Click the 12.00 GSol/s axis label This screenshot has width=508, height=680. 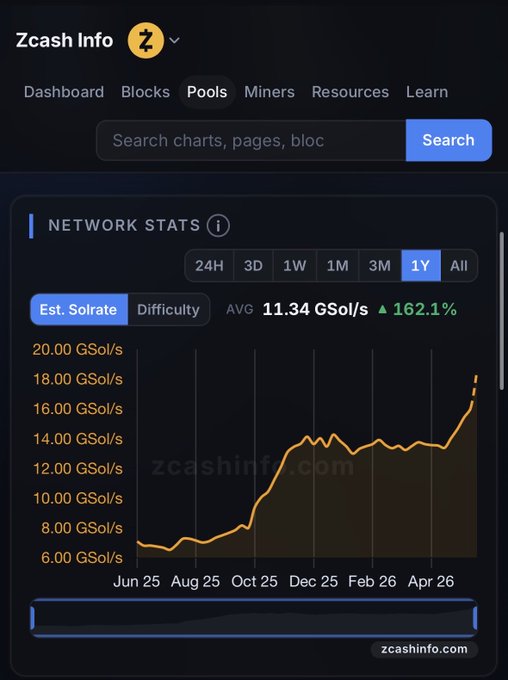pos(78,469)
